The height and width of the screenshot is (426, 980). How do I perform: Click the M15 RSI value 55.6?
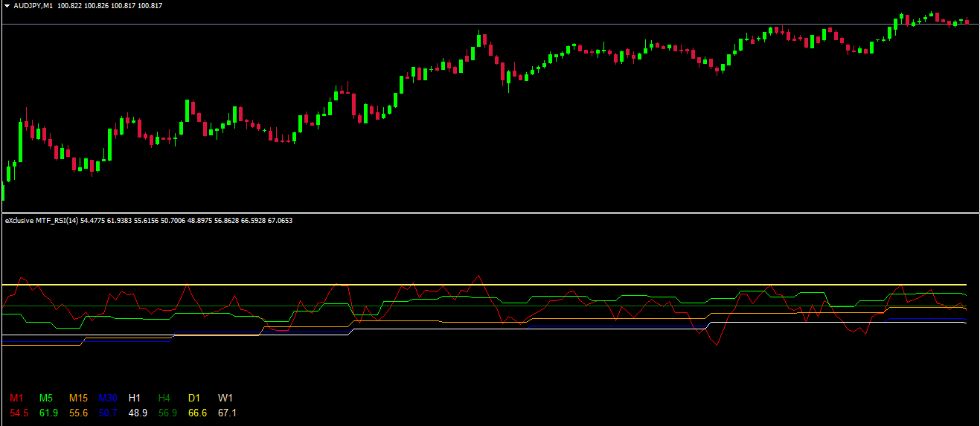pos(79,413)
